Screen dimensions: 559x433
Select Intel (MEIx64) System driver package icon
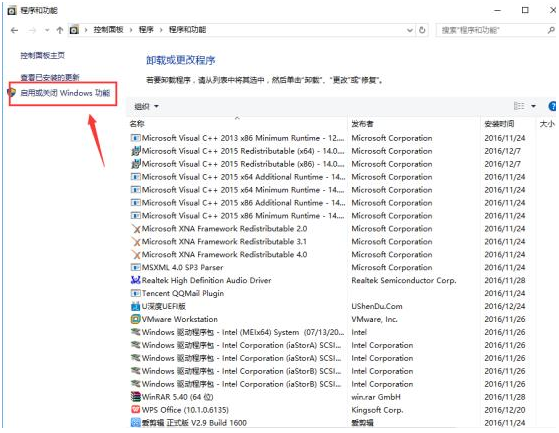pyautogui.click(x=135, y=332)
